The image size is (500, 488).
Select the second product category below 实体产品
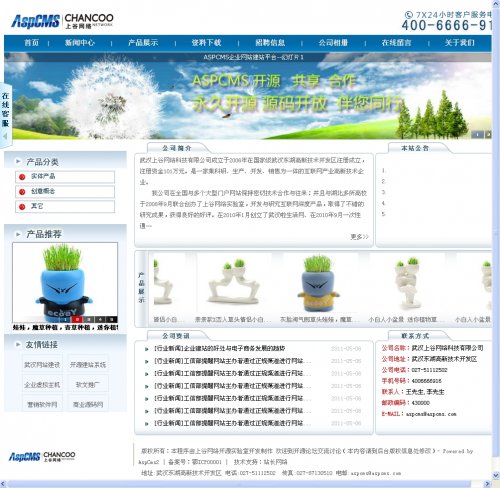pos(65,191)
